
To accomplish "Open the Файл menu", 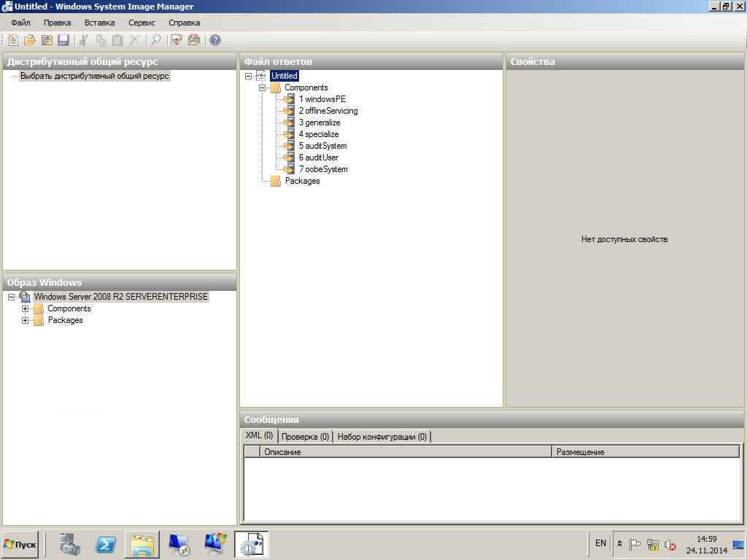I will [x=21, y=23].
